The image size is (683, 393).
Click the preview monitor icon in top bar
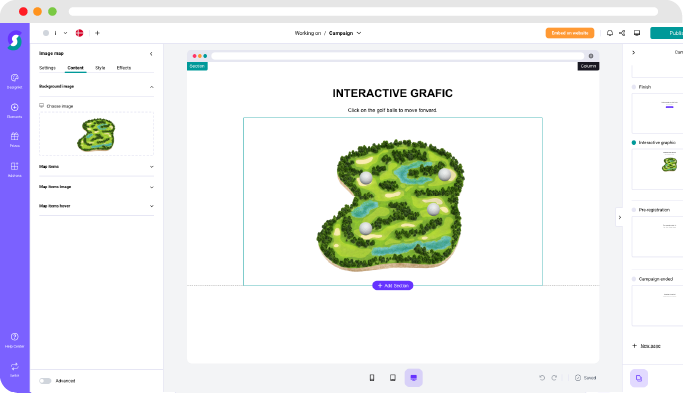pyautogui.click(x=637, y=33)
